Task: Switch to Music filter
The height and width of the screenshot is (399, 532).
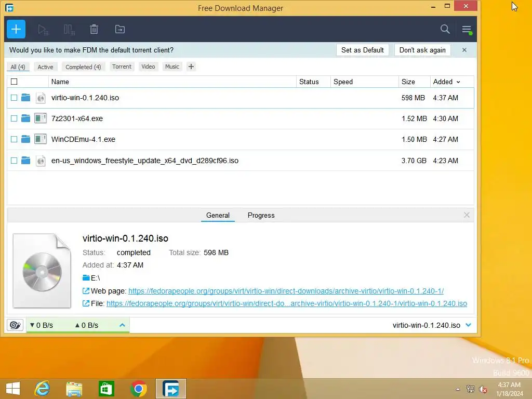Action: (x=172, y=66)
